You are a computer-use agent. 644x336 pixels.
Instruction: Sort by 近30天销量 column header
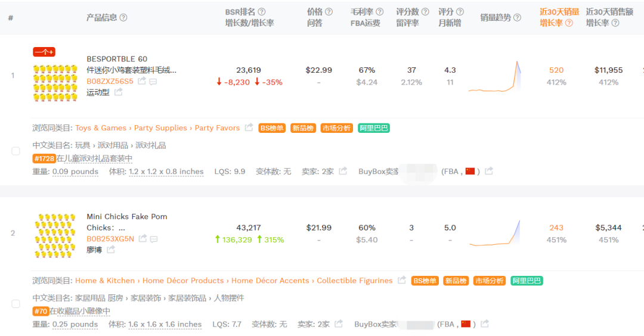click(x=559, y=11)
